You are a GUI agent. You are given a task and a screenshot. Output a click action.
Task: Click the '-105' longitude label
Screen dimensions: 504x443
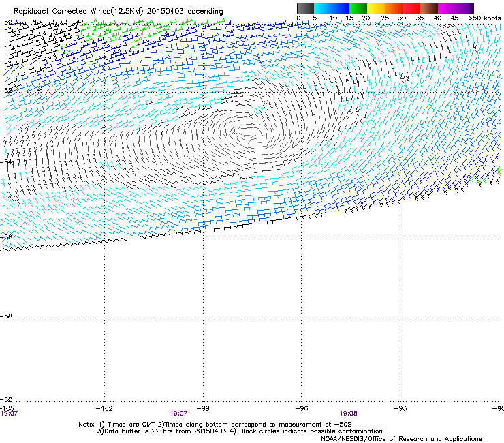click(x=7, y=408)
